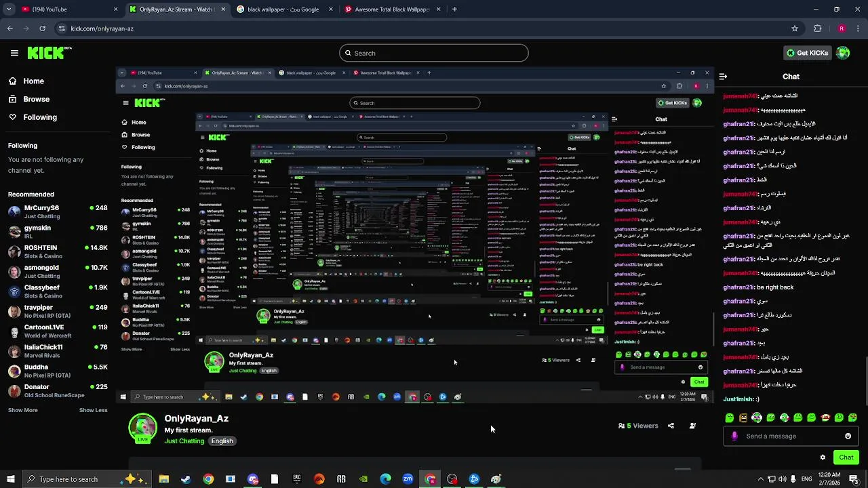Open Zoom from the bottom taskbar

click(x=408, y=479)
